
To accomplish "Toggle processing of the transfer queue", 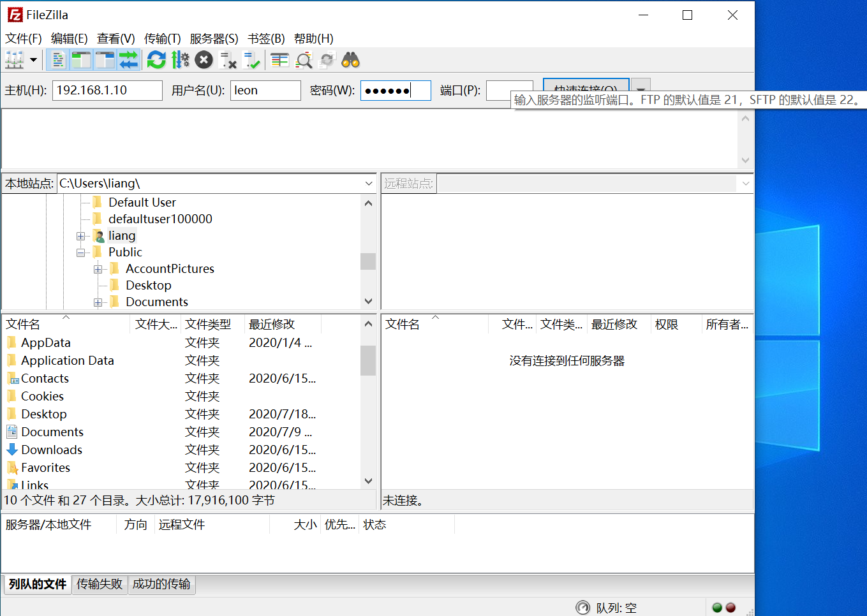I will point(181,60).
